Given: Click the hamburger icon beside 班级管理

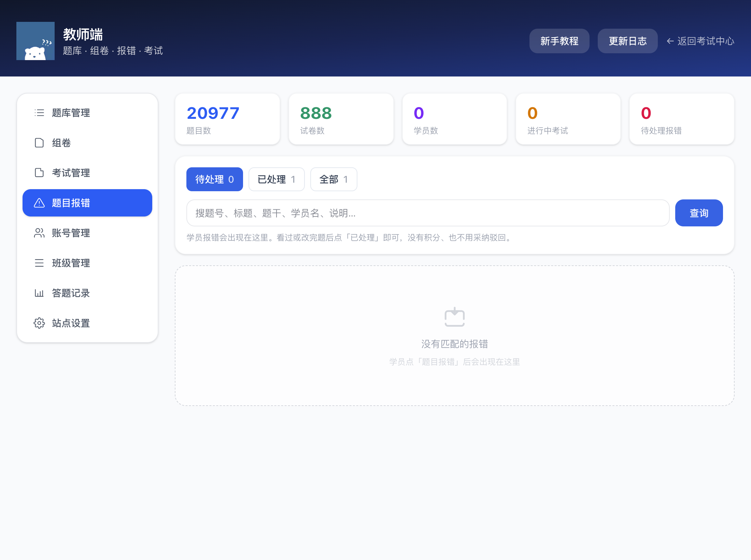Looking at the screenshot, I should (x=39, y=263).
